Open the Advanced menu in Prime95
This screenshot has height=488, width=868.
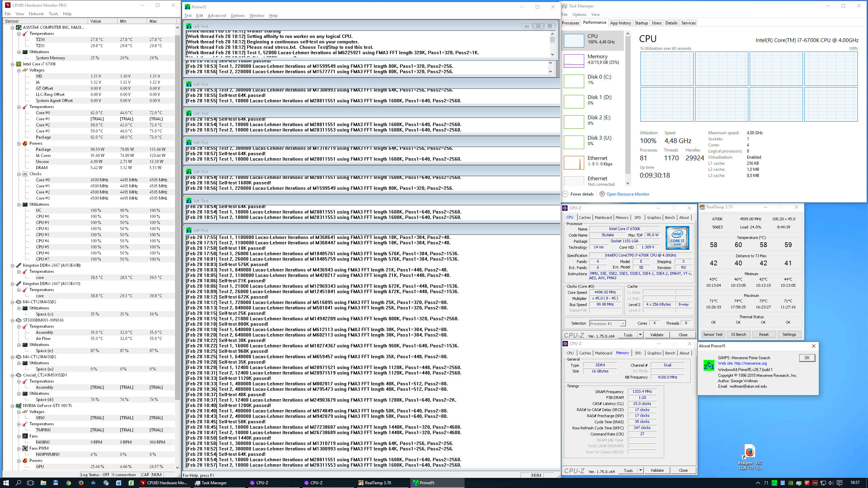pyautogui.click(x=217, y=16)
